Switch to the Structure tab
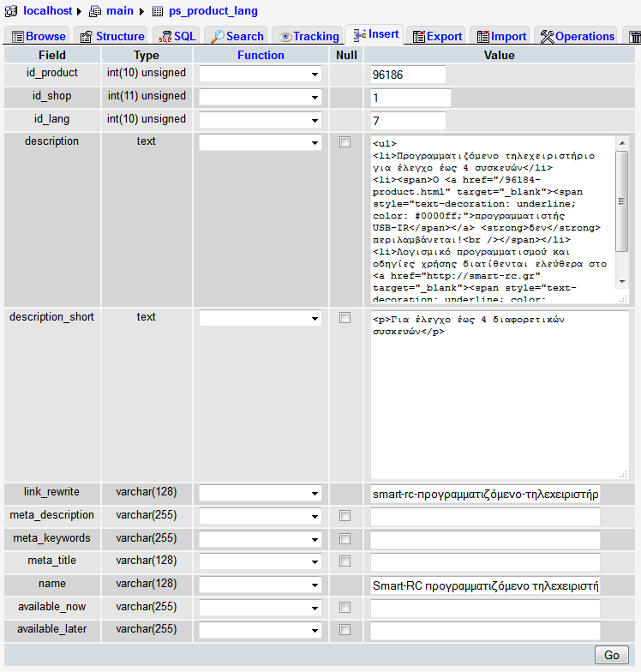 113,36
